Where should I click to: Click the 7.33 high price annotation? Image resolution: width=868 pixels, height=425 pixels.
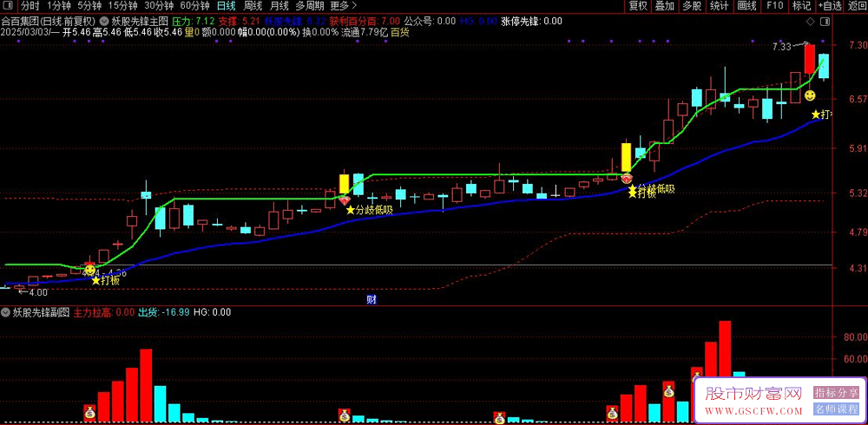pos(782,47)
